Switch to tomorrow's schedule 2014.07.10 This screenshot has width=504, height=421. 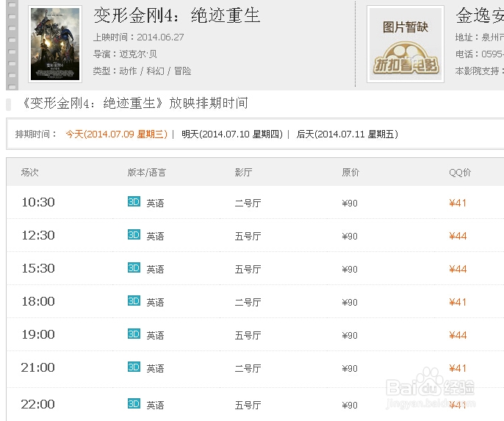pyautogui.click(x=231, y=134)
